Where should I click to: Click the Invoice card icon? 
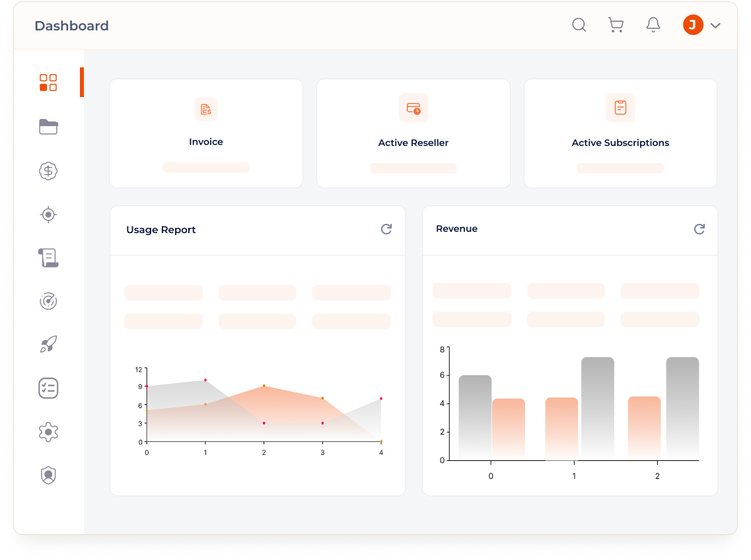[x=206, y=110]
